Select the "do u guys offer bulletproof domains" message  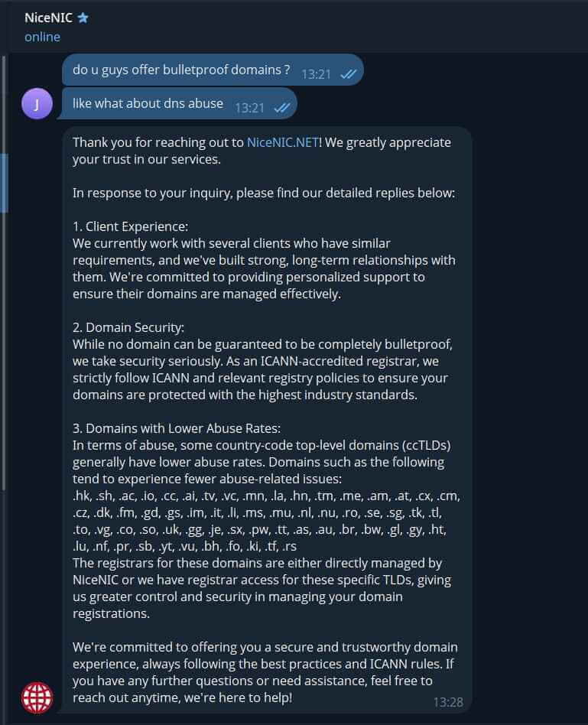[x=181, y=70]
